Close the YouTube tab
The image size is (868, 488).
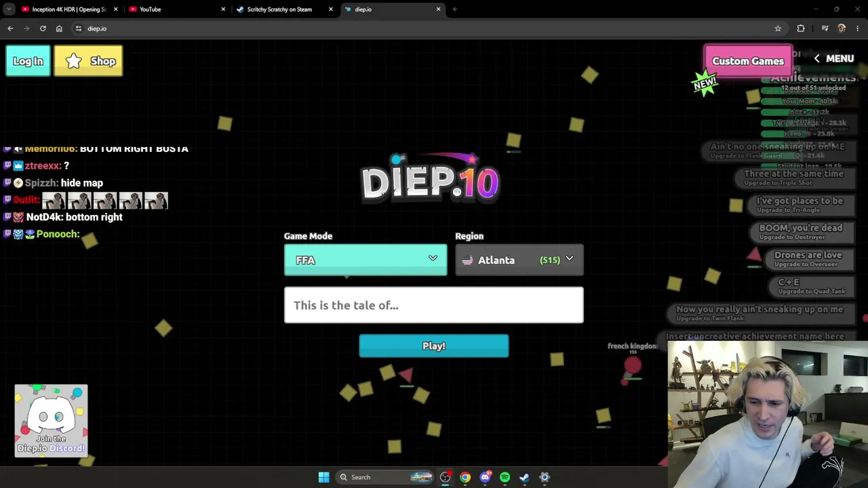coord(223,9)
